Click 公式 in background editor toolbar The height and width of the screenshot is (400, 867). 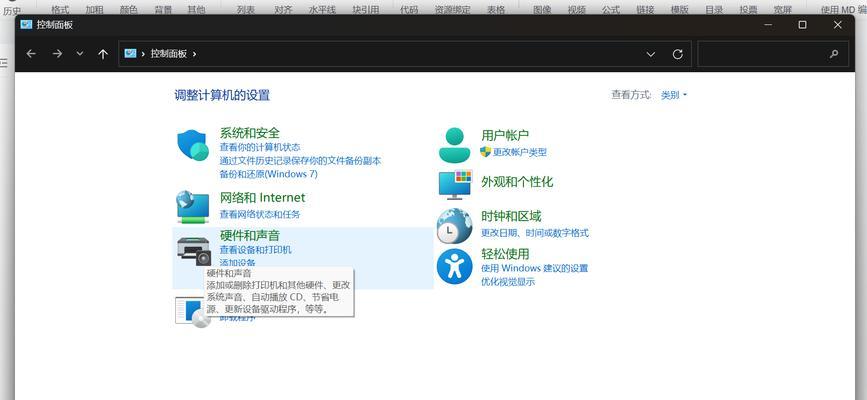610,9
